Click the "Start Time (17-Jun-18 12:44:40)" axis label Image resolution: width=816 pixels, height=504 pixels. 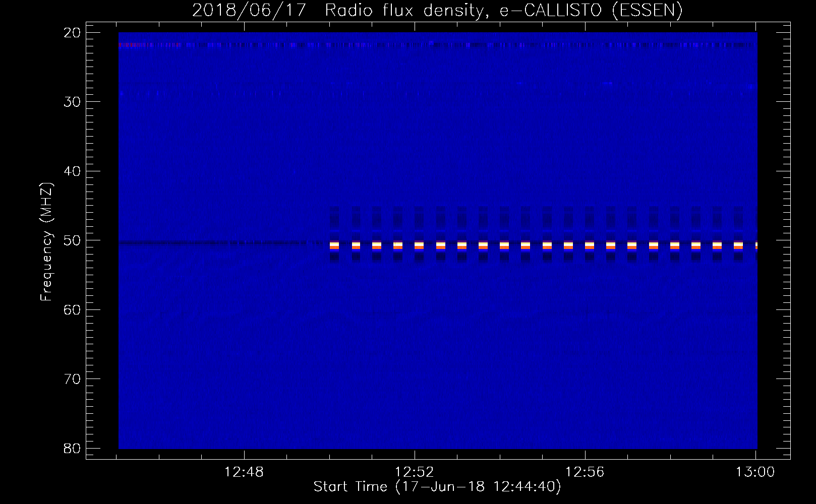pos(437,487)
